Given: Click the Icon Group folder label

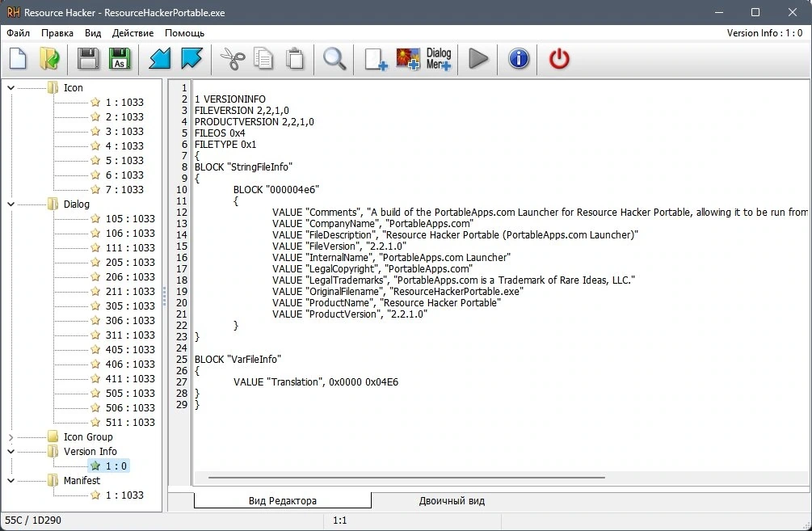Looking at the screenshot, I should pos(88,436).
